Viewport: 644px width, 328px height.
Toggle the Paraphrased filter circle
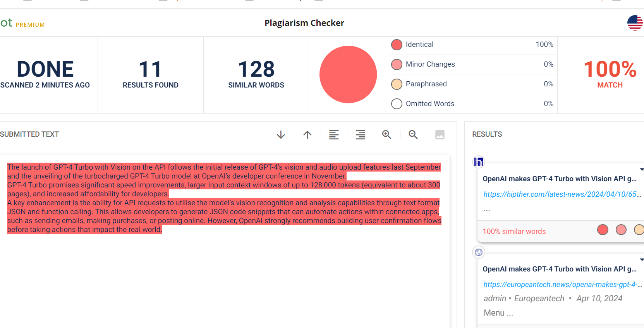(397, 84)
